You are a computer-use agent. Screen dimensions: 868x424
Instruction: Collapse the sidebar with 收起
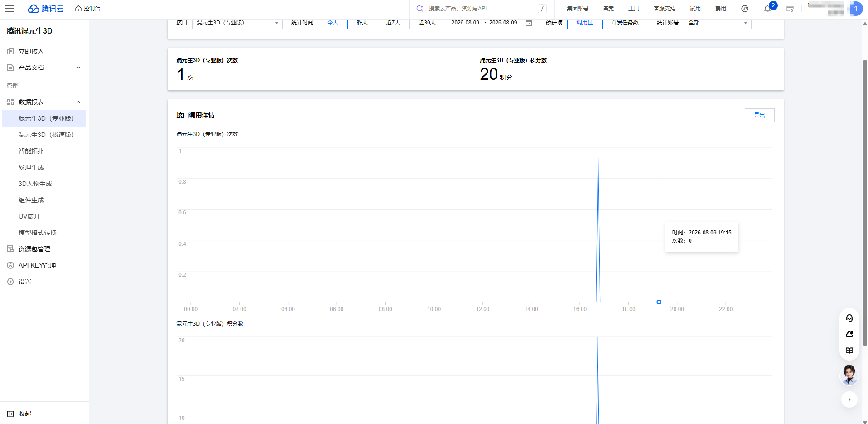[x=25, y=414]
